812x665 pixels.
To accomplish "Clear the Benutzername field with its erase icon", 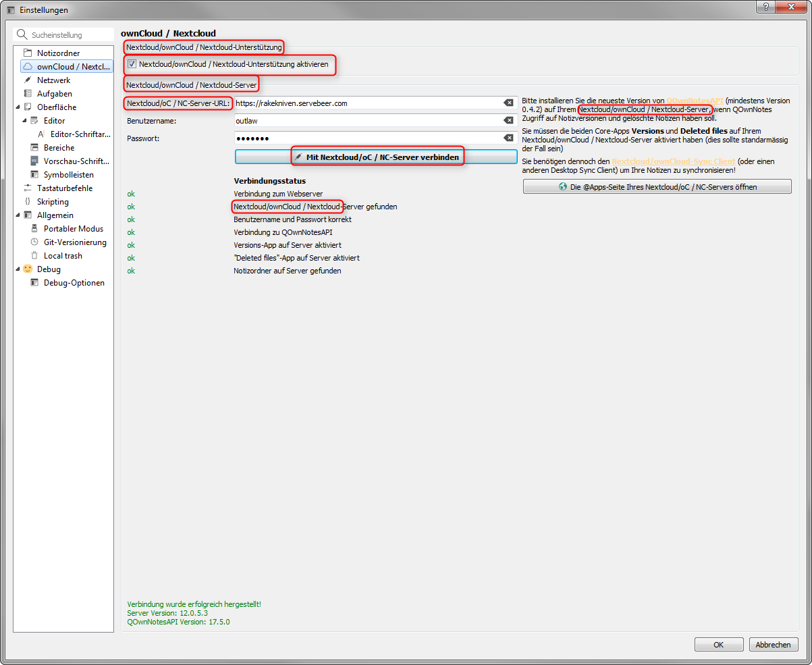I will [x=508, y=120].
